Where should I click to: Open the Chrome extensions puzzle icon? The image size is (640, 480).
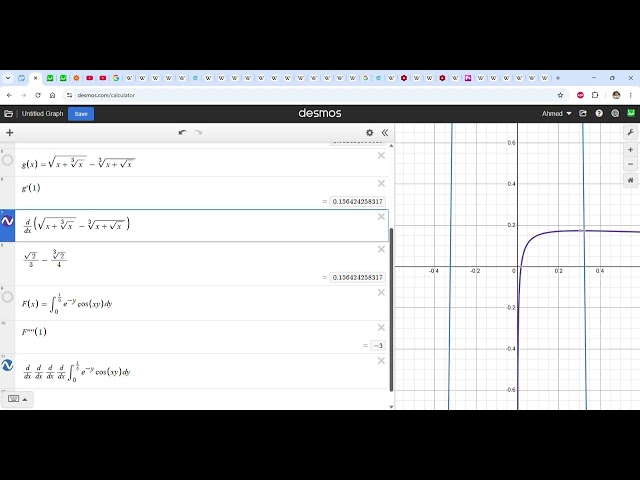595,95
